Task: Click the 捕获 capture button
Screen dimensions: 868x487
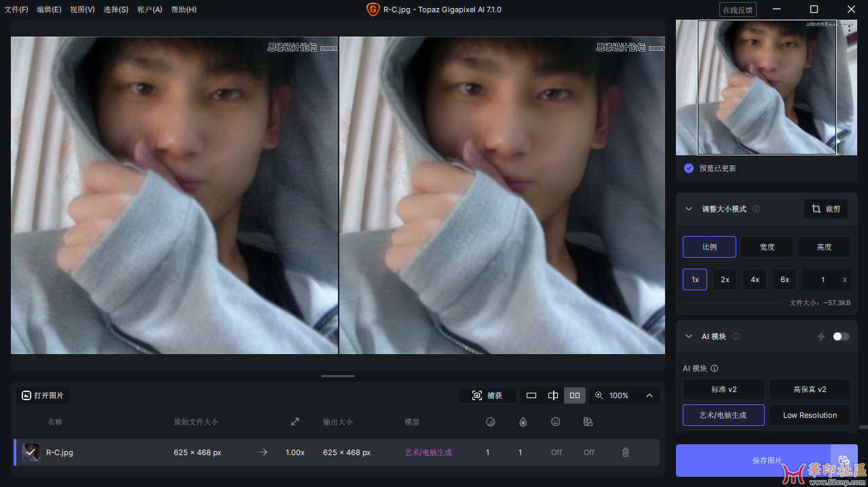Action: click(487, 395)
